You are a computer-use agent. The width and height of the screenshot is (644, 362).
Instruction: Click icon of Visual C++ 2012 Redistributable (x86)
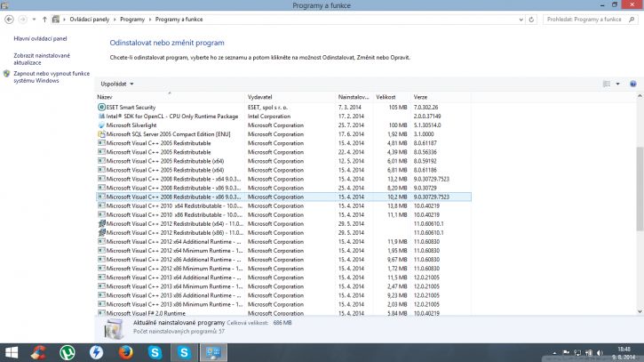tap(101, 233)
